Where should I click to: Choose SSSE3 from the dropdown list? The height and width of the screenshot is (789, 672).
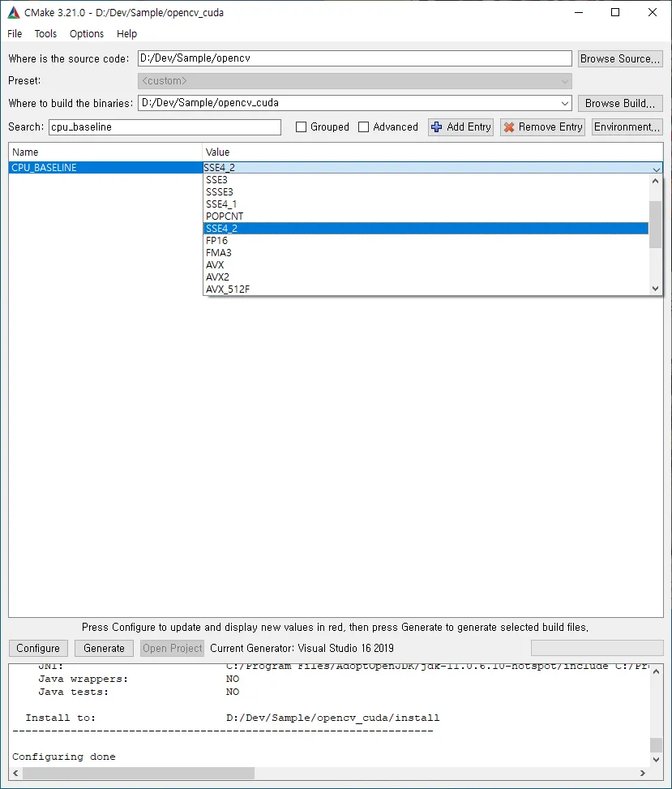(426, 191)
